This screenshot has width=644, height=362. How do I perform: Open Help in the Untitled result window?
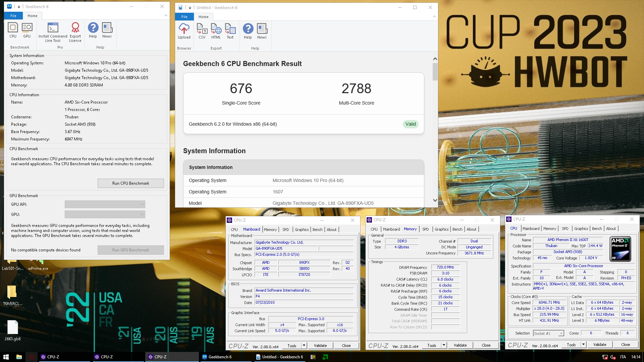[248, 31]
